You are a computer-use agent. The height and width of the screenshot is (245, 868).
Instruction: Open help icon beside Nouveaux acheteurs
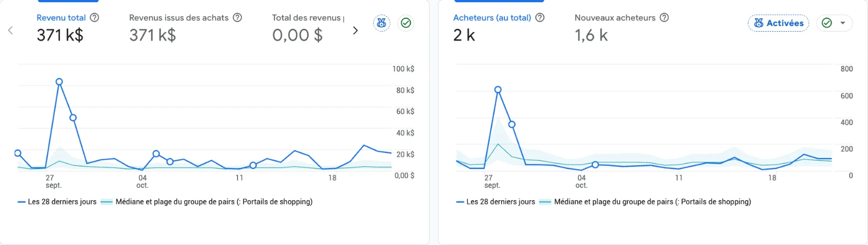pyautogui.click(x=664, y=18)
